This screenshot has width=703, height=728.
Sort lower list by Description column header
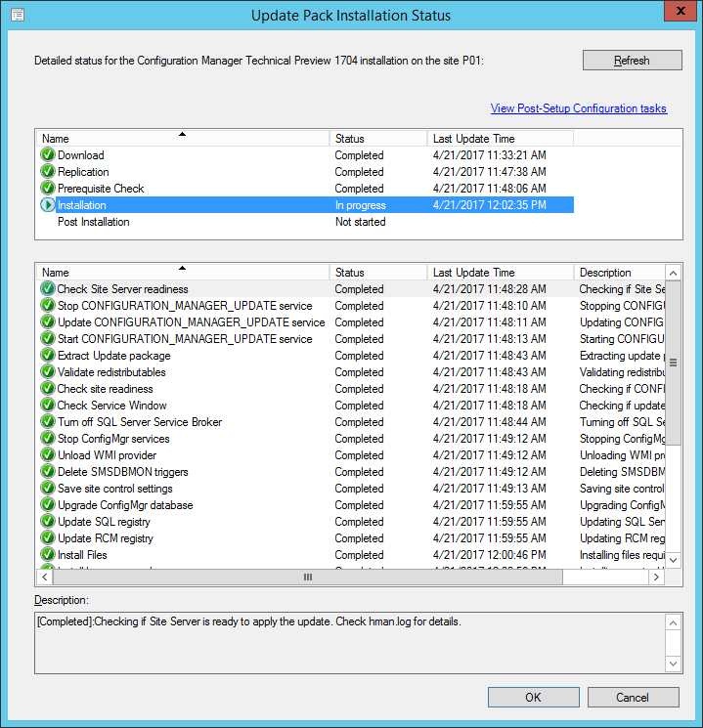click(x=619, y=272)
